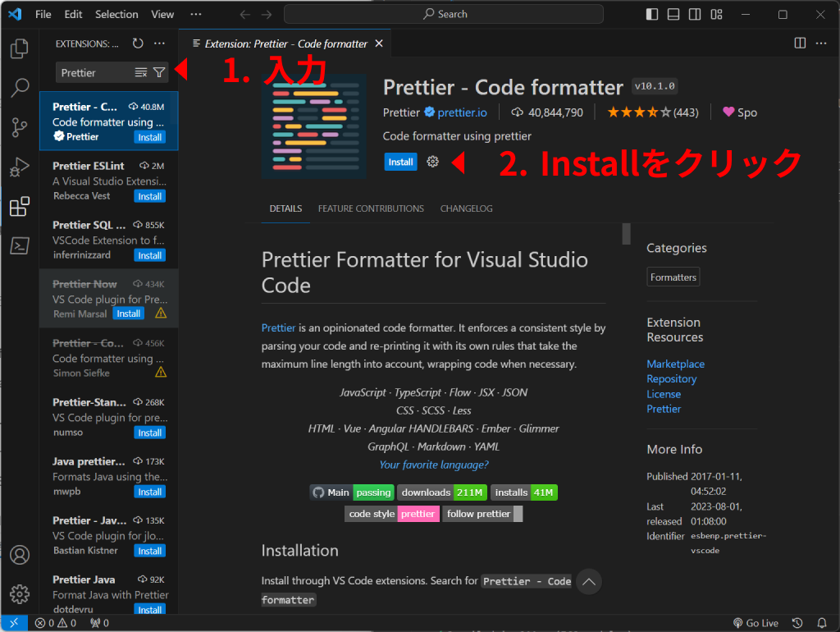Screen dimensions: 840x632
Task: Click the Prettier extension logo thumbnail
Action: pos(314,126)
